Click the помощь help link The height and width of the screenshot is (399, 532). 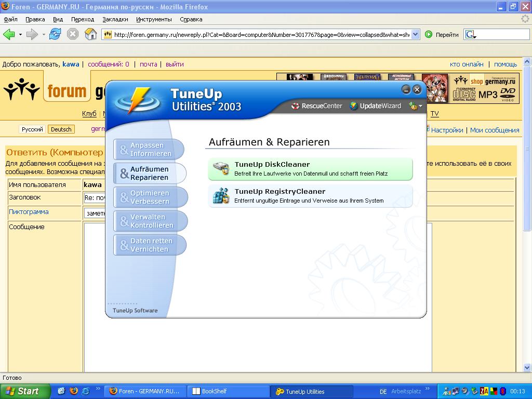point(506,64)
